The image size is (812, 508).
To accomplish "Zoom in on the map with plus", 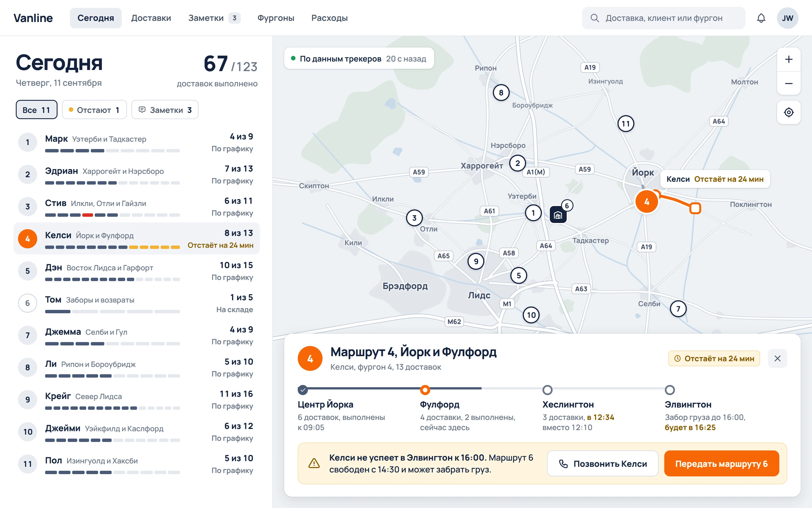I will pyautogui.click(x=789, y=60).
